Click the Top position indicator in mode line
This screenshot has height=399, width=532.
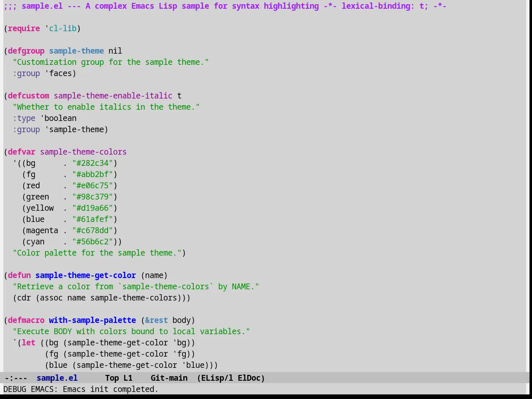pyautogui.click(x=112, y=378)
